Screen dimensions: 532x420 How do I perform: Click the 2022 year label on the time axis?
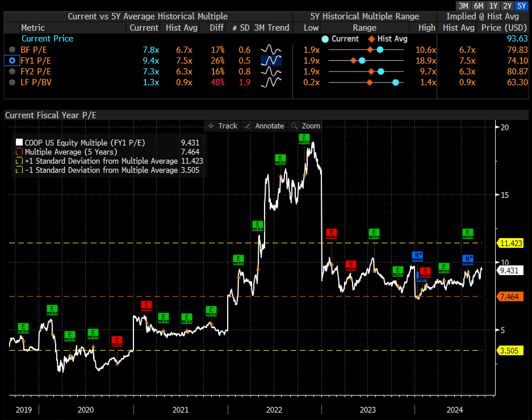coord(274,410)
